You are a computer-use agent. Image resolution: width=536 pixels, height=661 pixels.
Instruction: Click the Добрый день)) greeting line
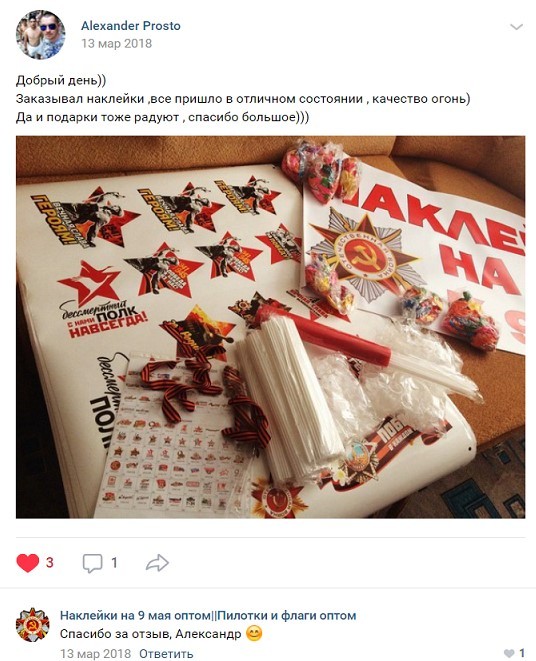(x=61, y=80)
